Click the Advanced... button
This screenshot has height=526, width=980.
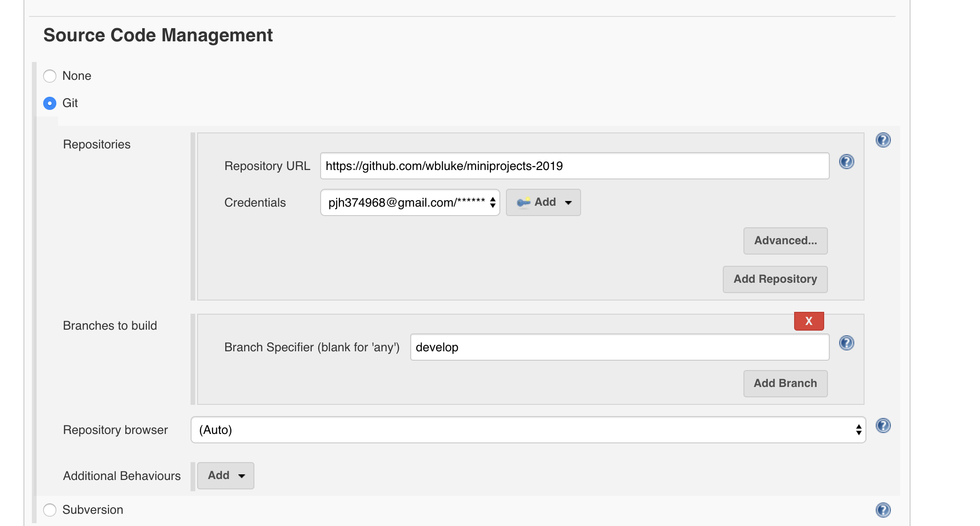pyautogui.click(x=785, y=241)
